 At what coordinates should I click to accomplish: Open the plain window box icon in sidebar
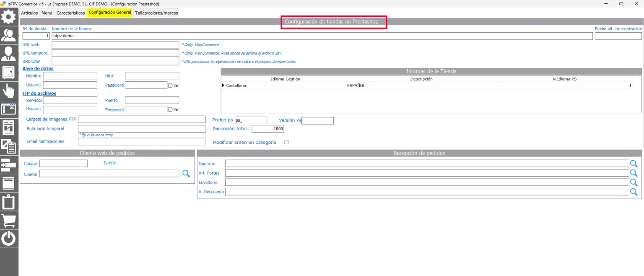click(9, 183)
